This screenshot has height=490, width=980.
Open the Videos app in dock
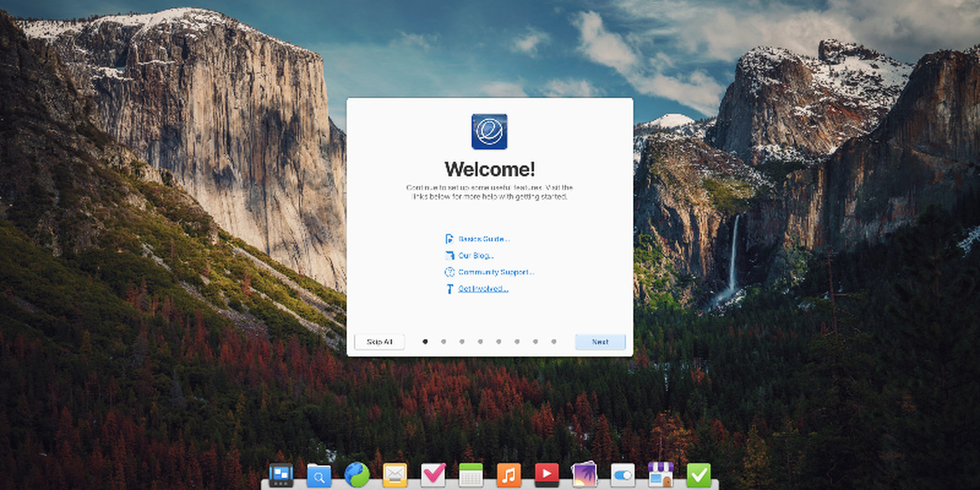point(546,474)
